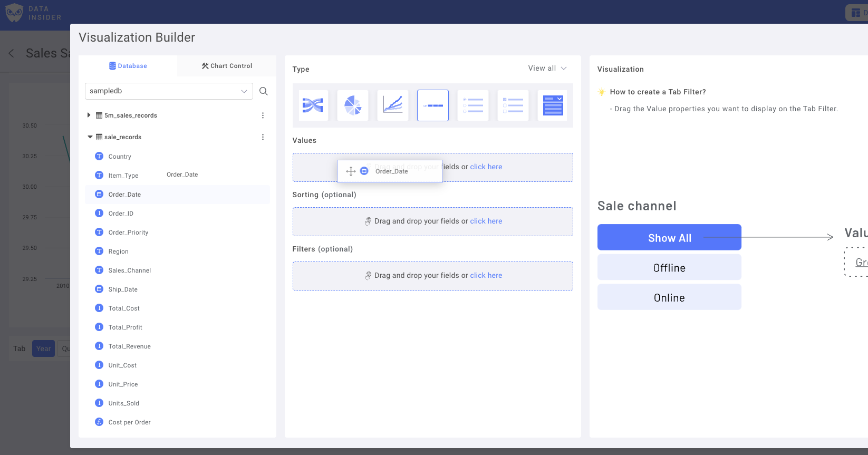Viewport: 868px width, 455px height.
Task: Open options menu for sale_records table
Action: 263,137
